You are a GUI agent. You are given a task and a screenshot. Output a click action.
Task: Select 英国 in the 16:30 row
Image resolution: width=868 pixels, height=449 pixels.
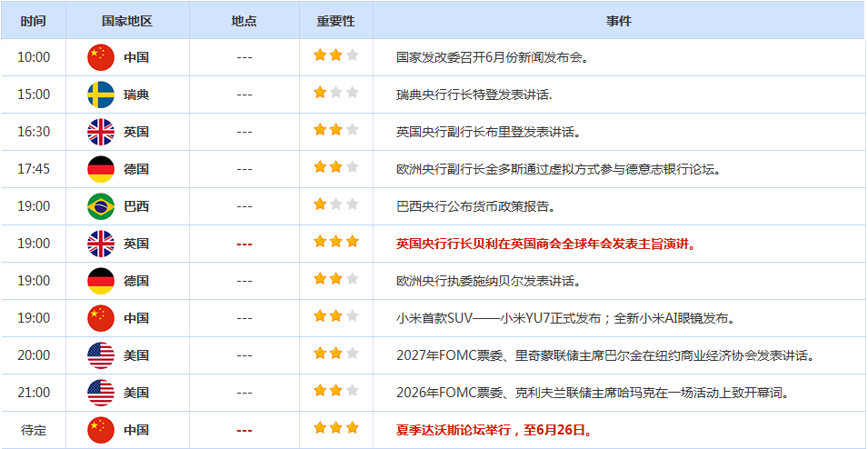[x=136, y=132]
